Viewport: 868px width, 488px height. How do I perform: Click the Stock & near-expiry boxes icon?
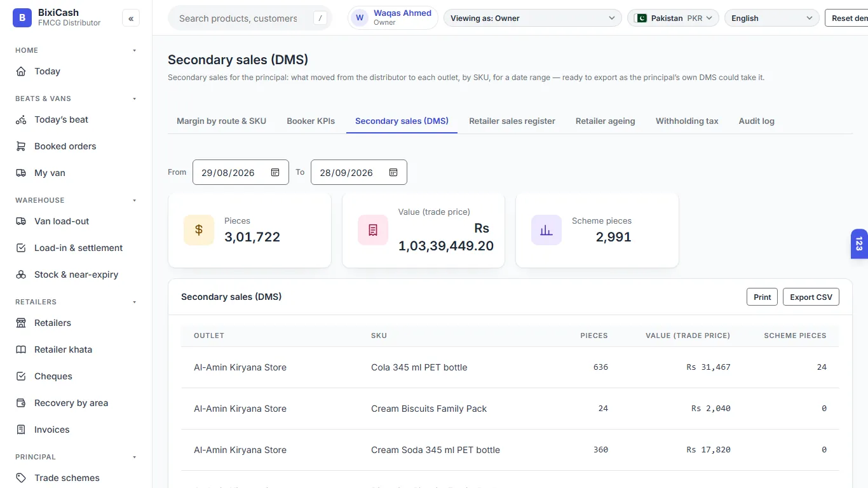tap(21, 274)
